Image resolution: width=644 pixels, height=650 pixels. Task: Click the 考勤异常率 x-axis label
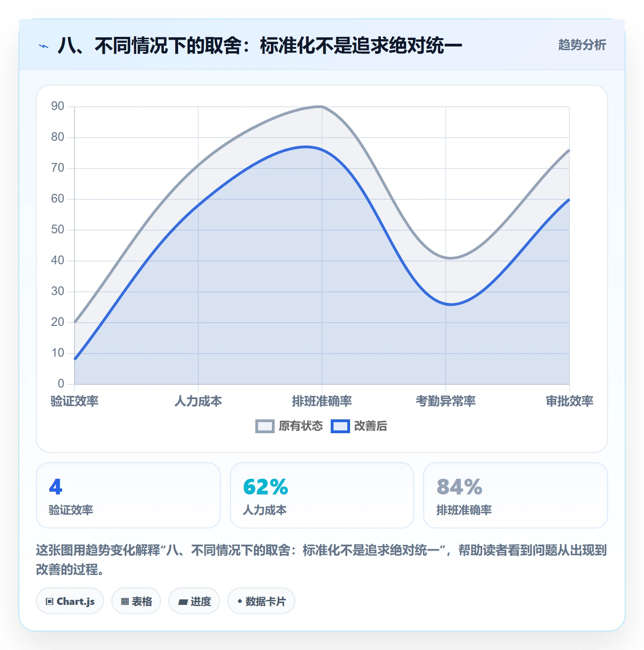click(446, 401)
